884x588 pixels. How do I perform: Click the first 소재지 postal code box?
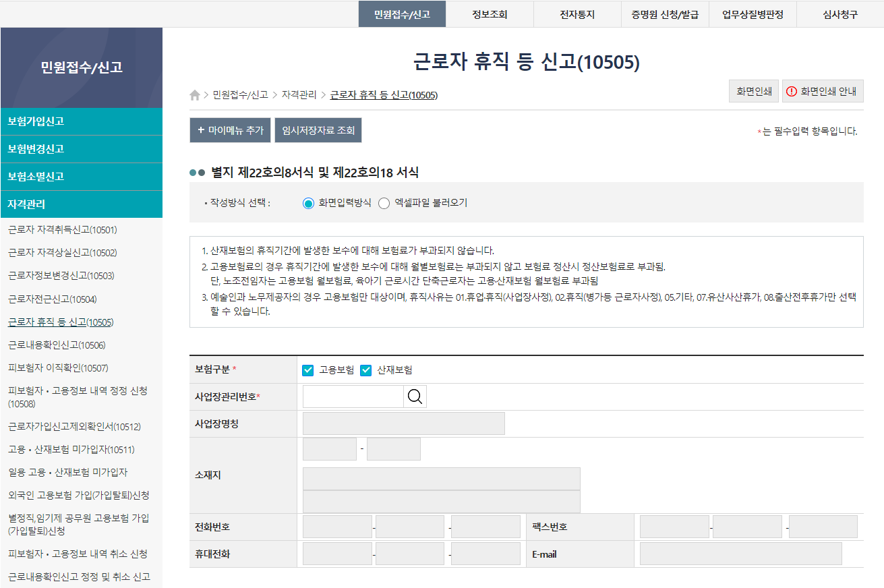[x=330, y=449]
